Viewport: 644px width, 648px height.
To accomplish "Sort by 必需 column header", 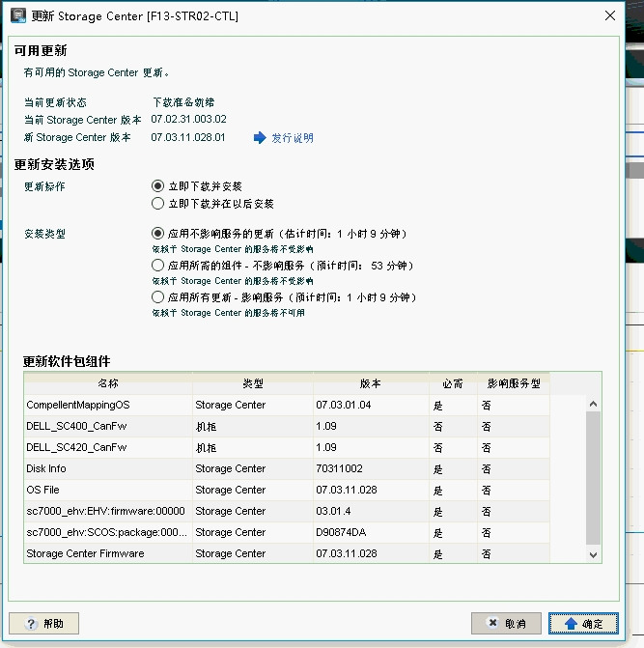I will point(453,383).
